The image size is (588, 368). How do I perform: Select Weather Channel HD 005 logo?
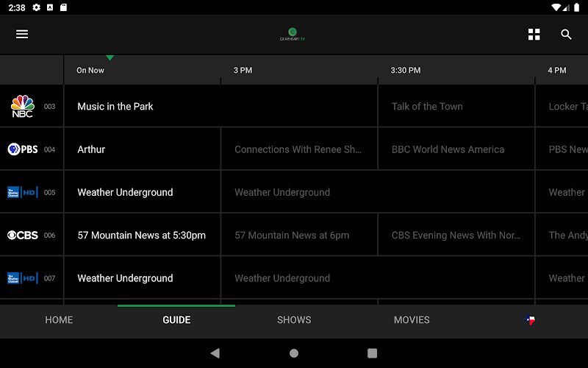click(x=23, y=192)
